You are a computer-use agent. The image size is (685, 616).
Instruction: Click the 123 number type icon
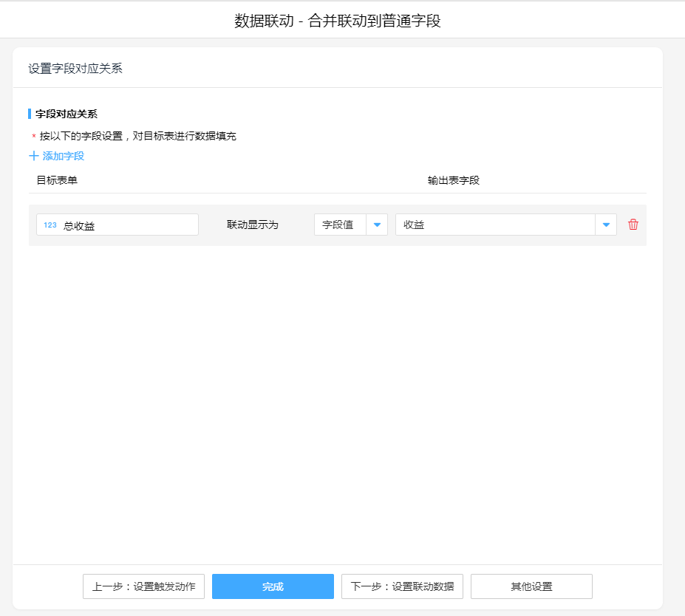pos(50,225)
